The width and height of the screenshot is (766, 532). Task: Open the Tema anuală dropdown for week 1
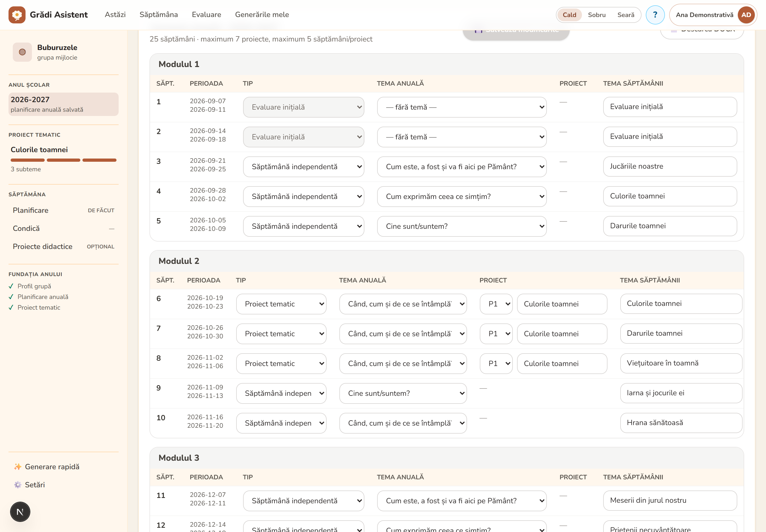[462, 107]
